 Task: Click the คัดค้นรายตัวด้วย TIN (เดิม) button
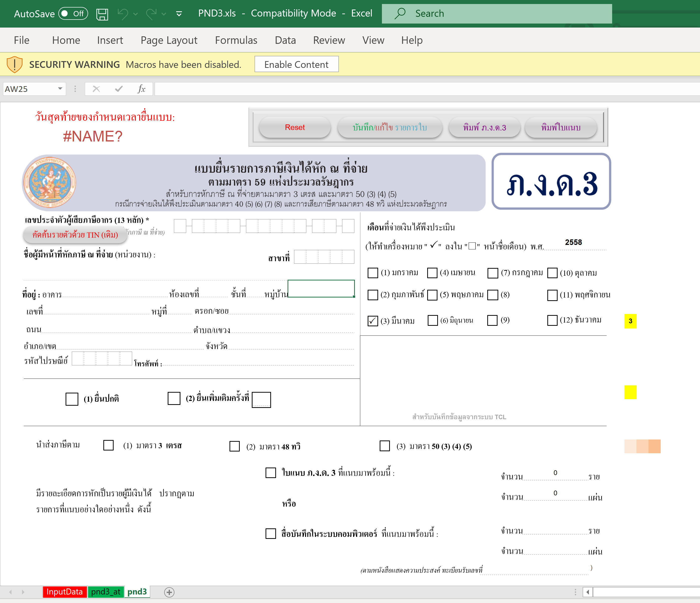point(75,235)
